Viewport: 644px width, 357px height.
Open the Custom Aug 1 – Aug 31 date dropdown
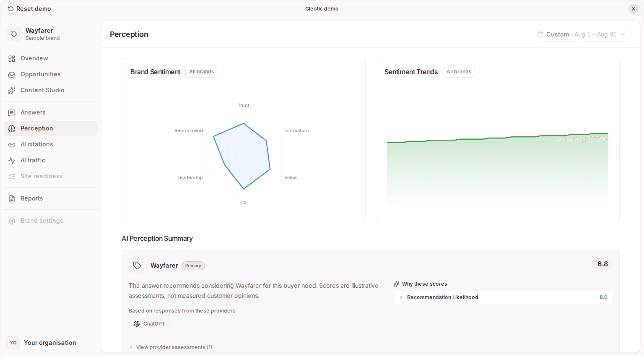pyautogui.click(x=581, y=34)
